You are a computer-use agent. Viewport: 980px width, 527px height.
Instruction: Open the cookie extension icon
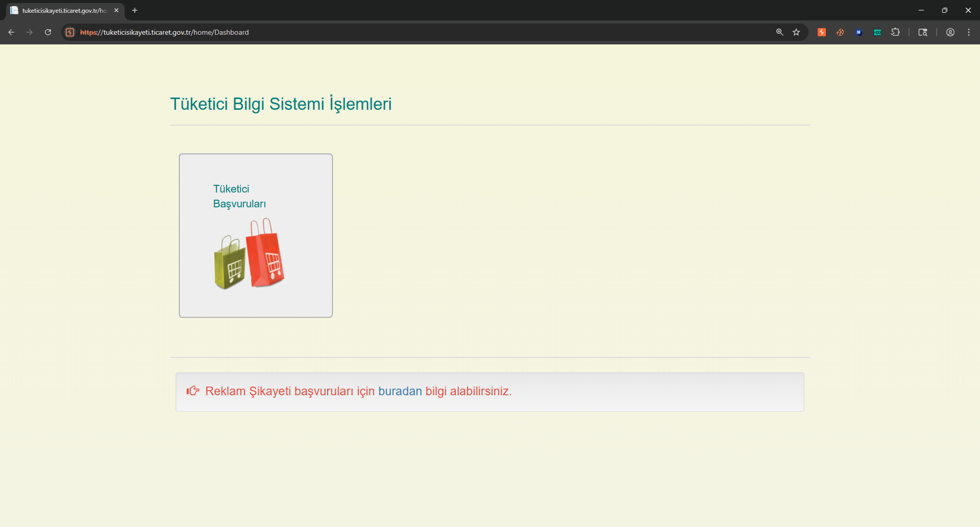click(840, 32)
